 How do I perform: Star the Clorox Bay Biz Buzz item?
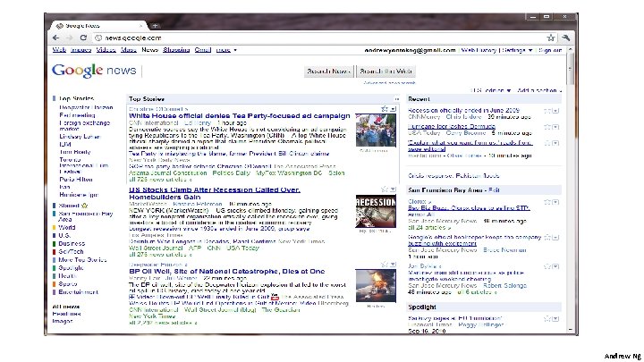click(547, 202)
